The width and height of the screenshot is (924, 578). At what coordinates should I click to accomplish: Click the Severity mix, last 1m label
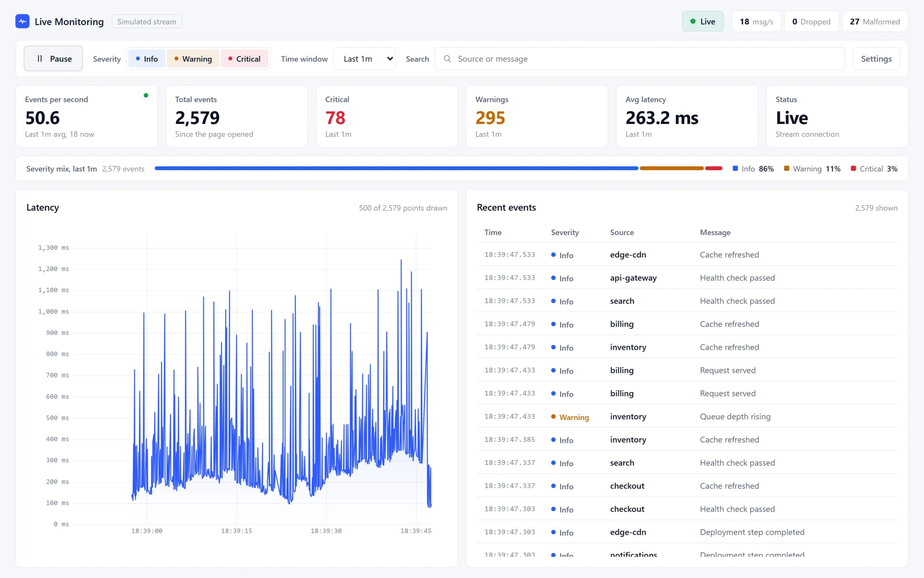tap(61, 169)
